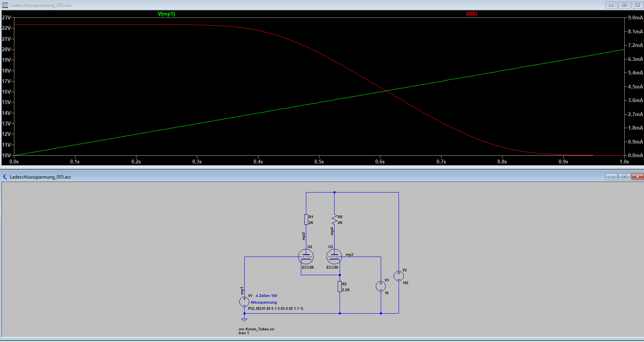Minimize the Ladeschlussspannung_005.asc schematic window
The image size is (644, 342).
(611, 177)
